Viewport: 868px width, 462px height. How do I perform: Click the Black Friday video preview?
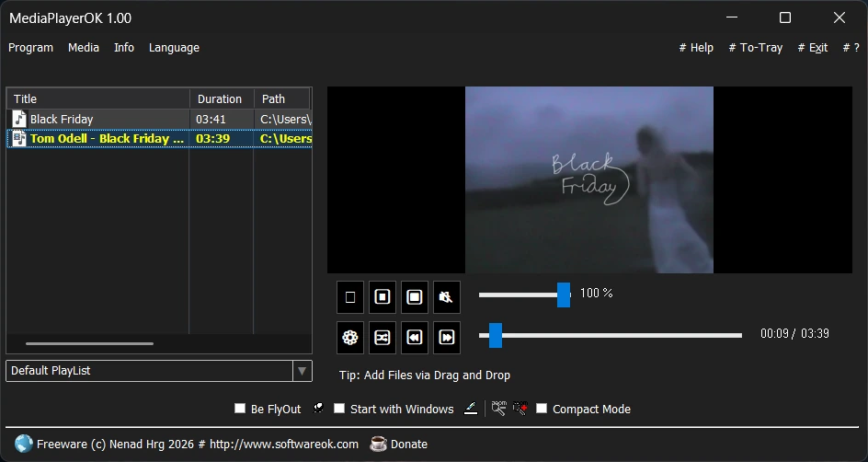[589, 179]
